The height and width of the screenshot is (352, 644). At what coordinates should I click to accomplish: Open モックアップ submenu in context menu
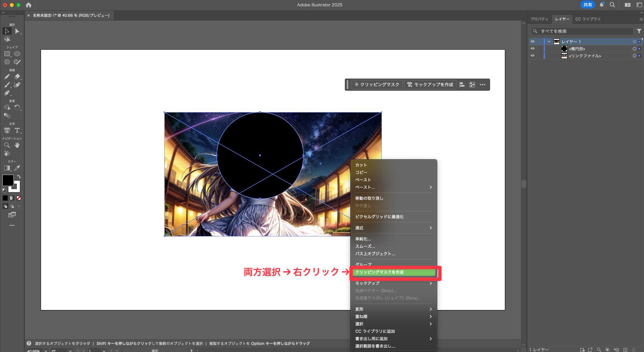coord(394,283)
